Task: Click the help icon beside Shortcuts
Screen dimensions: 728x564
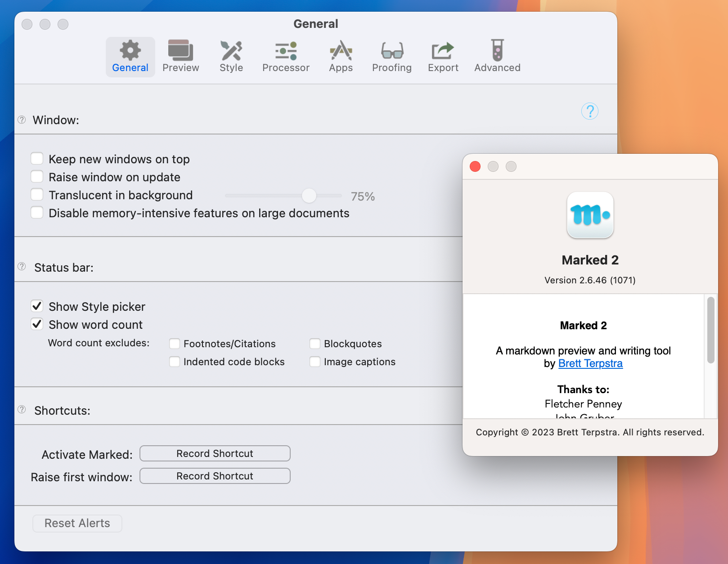Action: tap(22, 409)
